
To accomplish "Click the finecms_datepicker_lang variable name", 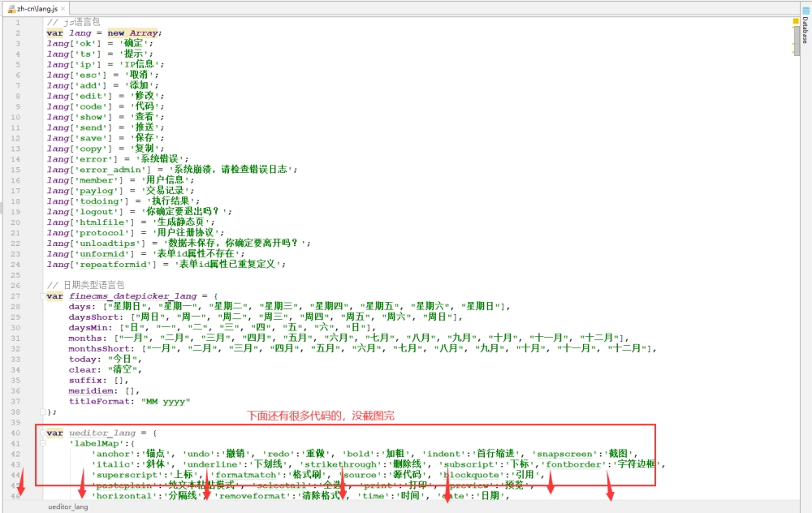I will (133, 296).
